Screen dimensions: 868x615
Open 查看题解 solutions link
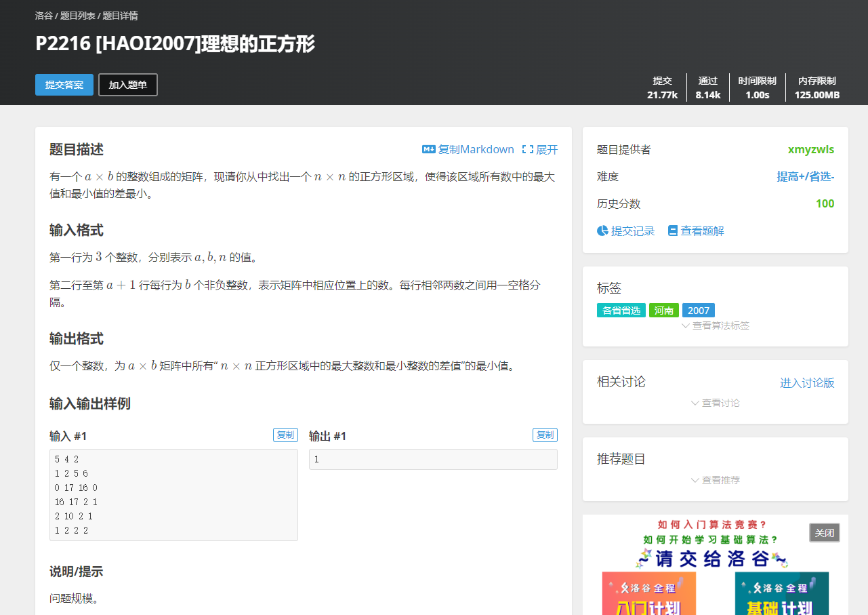(702, 231)
